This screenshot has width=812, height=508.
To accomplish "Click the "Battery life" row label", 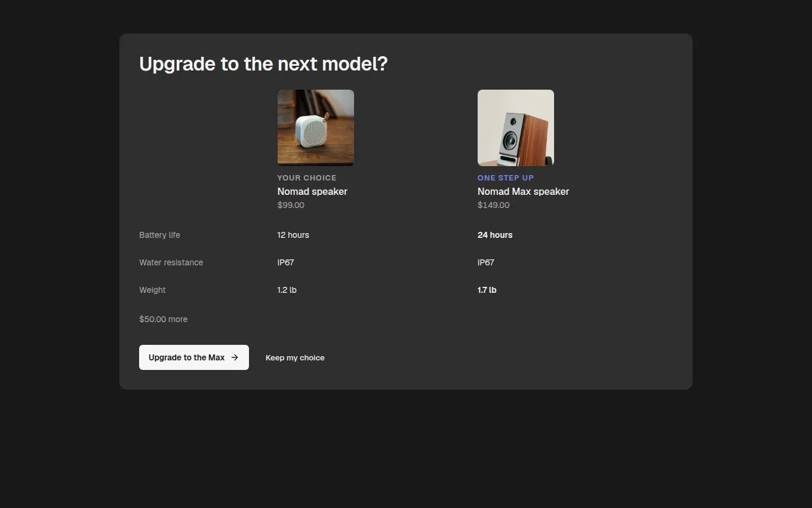I will point(159,235).
